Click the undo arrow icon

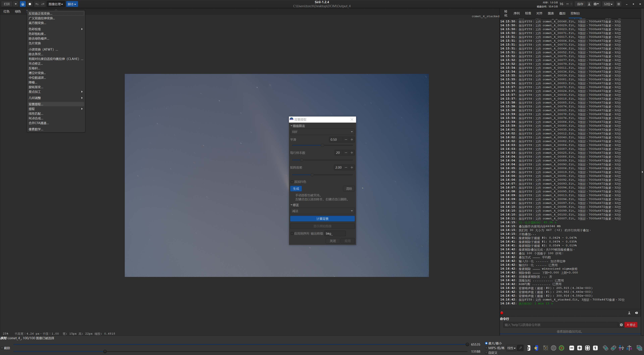[x=37, y=4]
